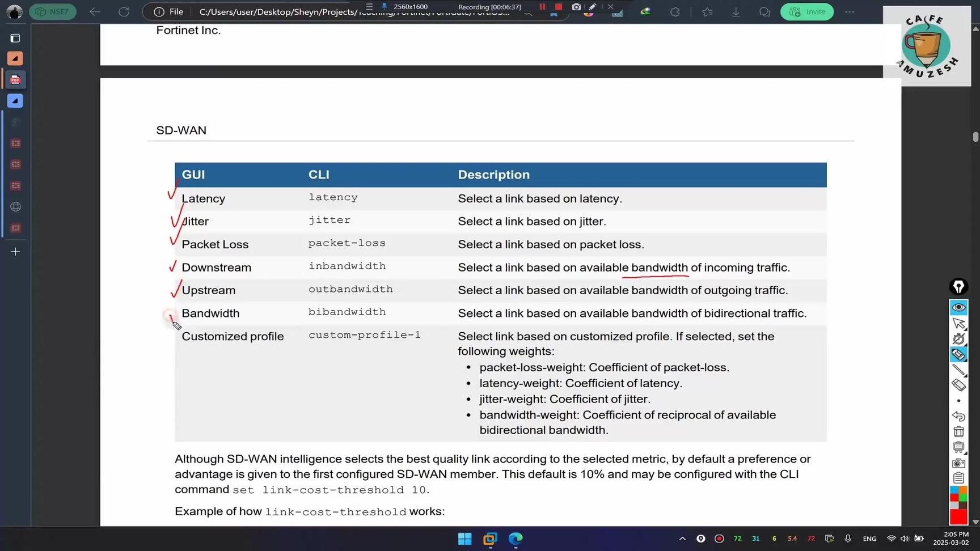Stop the screen recording

point(559,7)
